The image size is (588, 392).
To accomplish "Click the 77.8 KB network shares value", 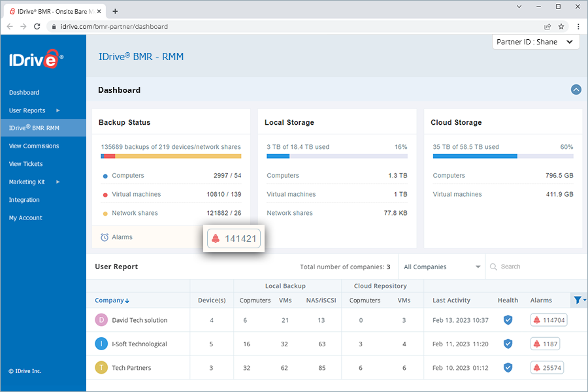I will (395, 213).
